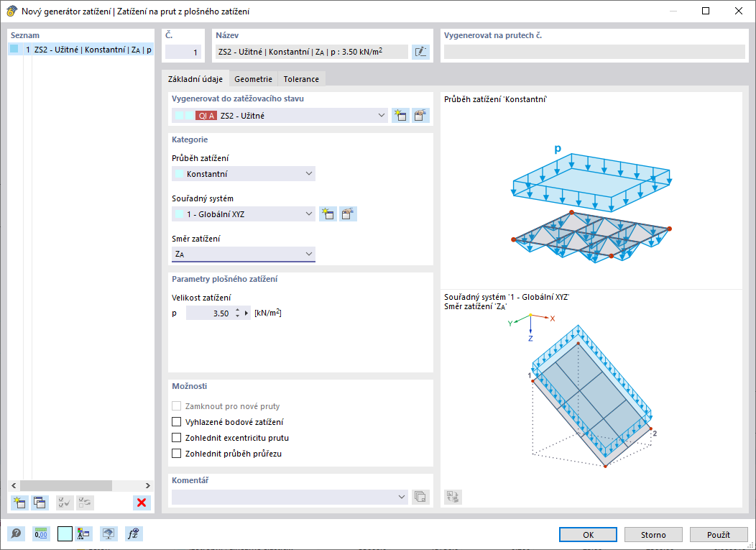The image size is (756, 550).
Task: Click the Seznam list header
Action: tap(25, 35)
